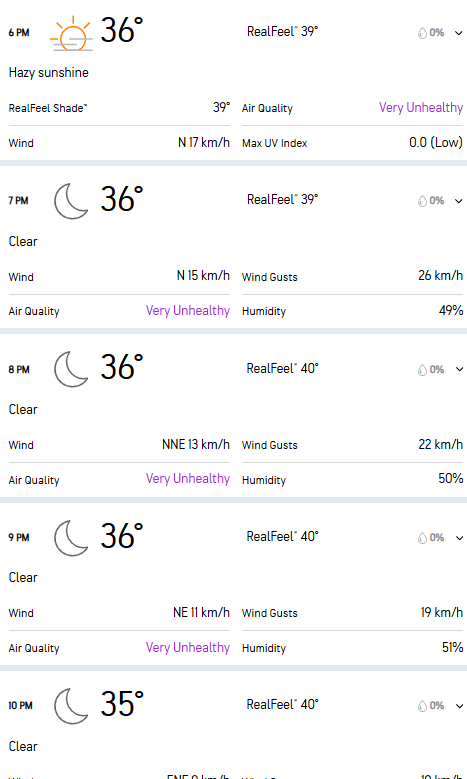Click the moon icon for 9 PM
Viewport: 467px width, 779px height.
click(x=71, y=538)
